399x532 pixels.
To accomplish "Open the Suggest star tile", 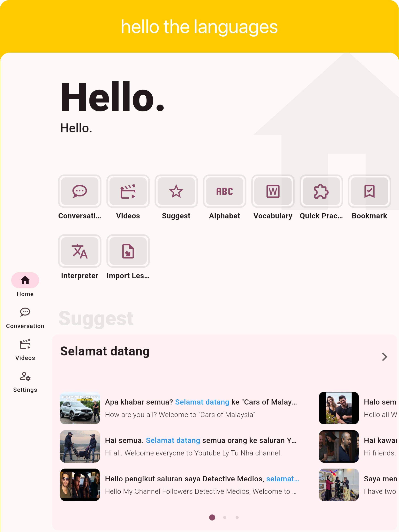I will click(176, 191).
